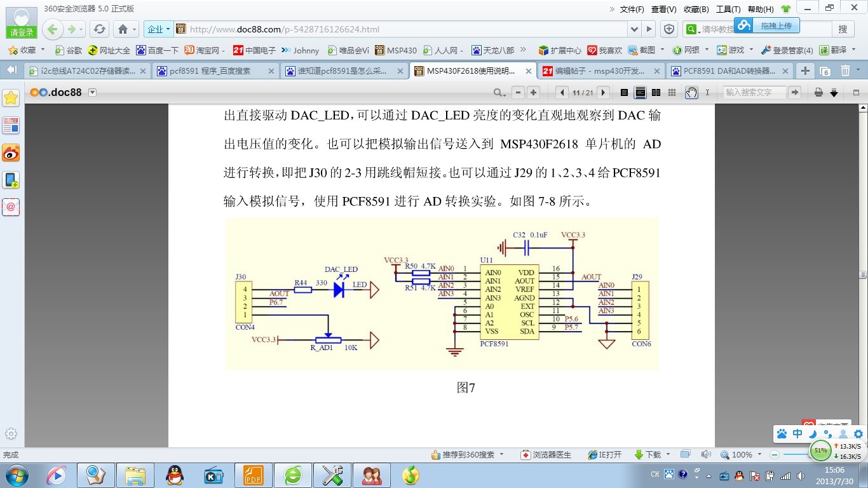868x488 pixels.
Task: Go to the next document page
Action: (604, 93)
